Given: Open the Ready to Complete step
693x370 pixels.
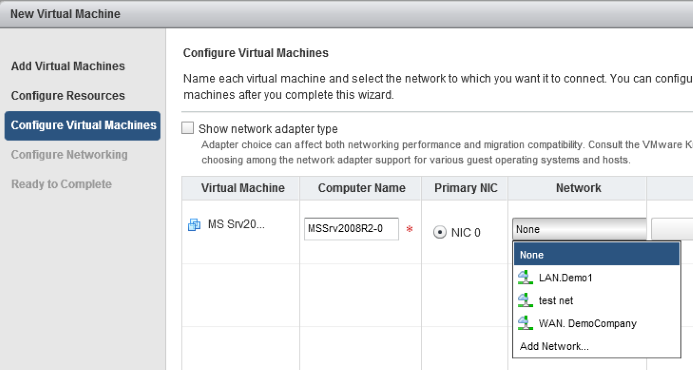Looking at the screenshot, I should pos(61,184).
